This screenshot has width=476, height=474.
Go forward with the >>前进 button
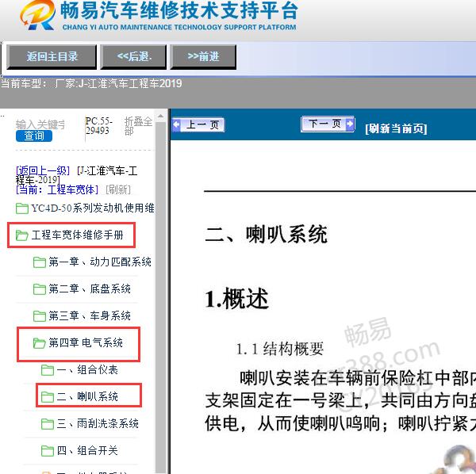203,57
